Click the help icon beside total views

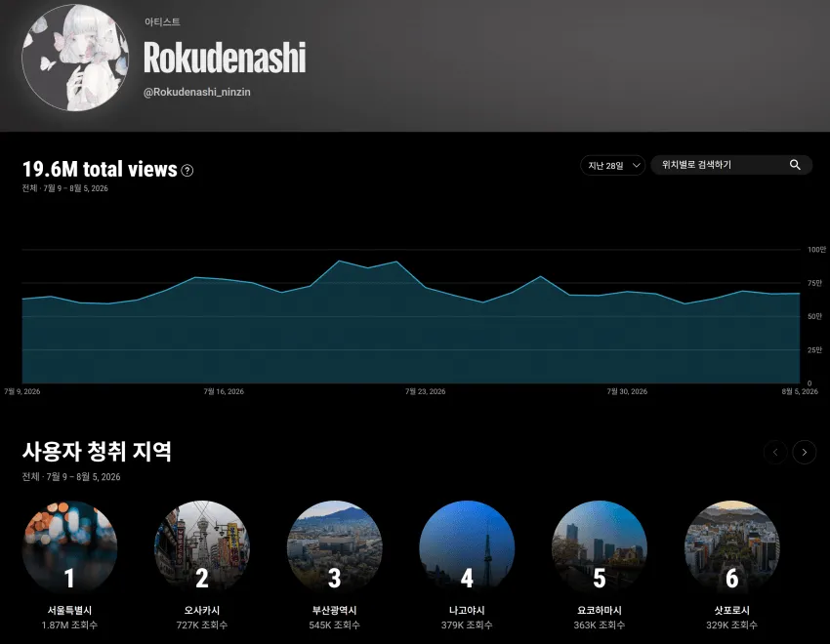[187, 170]
